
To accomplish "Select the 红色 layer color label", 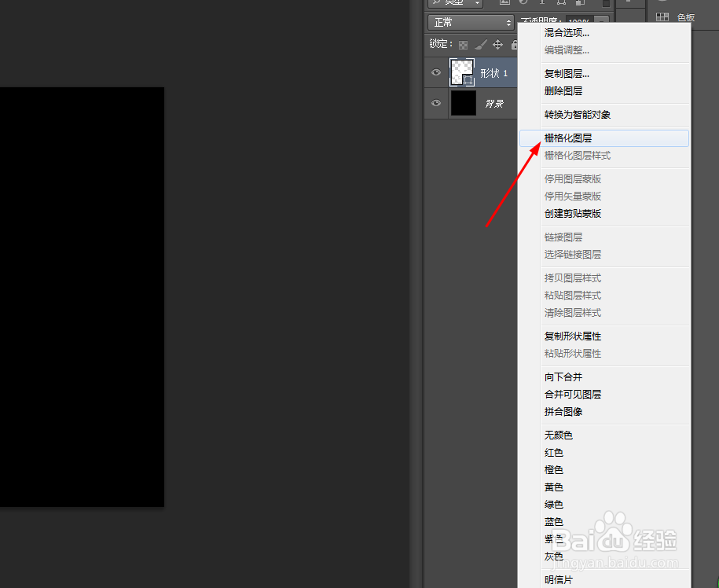I will pyautogui.click(x=553, y=452).
